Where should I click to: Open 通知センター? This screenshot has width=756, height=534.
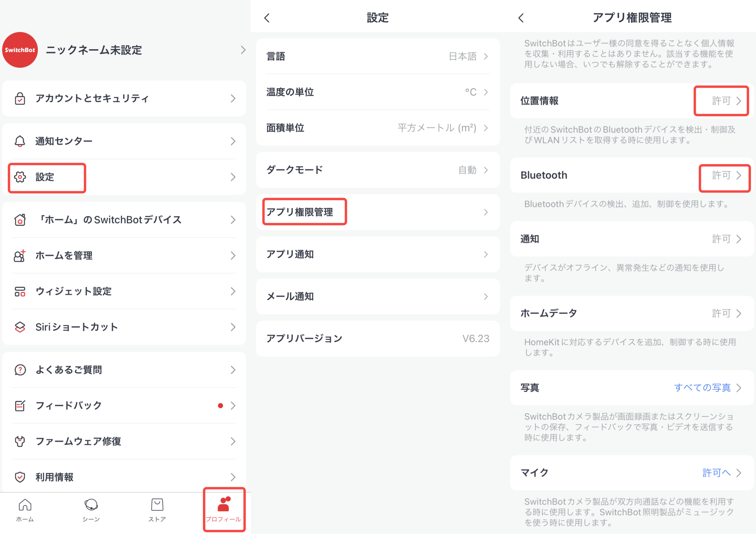click(x=124, y=141)
